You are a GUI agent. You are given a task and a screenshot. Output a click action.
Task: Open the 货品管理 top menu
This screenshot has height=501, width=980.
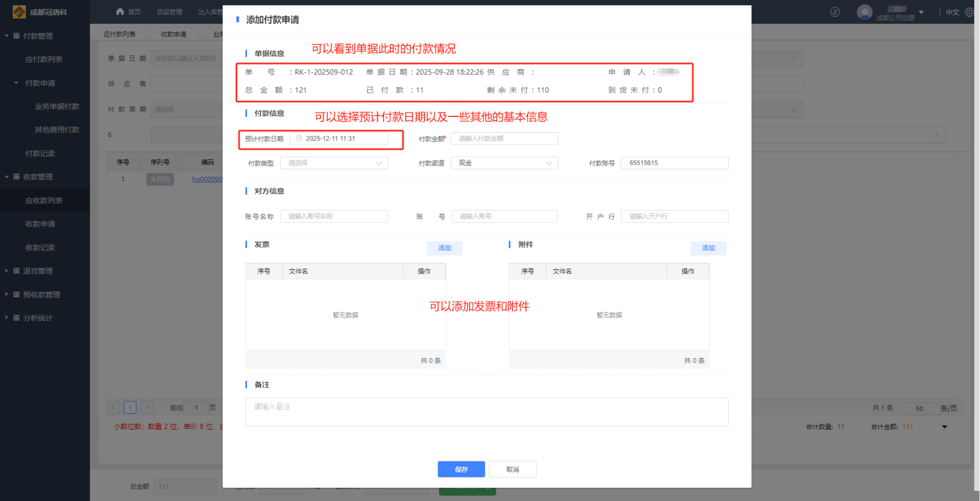169,12
